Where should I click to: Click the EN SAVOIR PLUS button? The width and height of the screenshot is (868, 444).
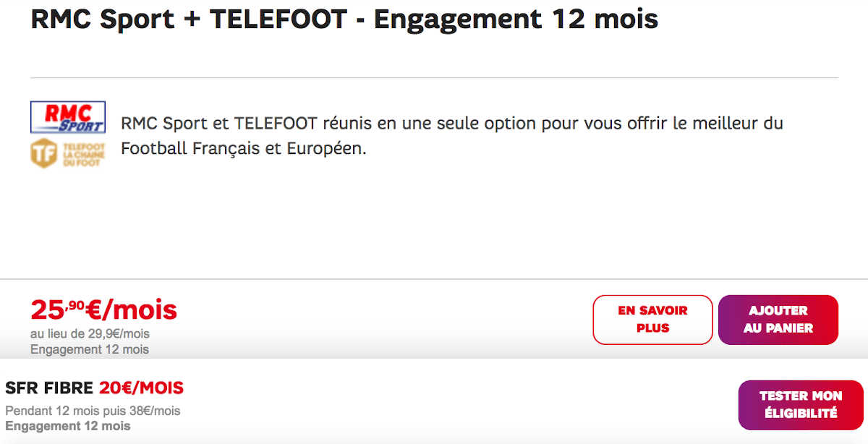click(x=652, y=320)
